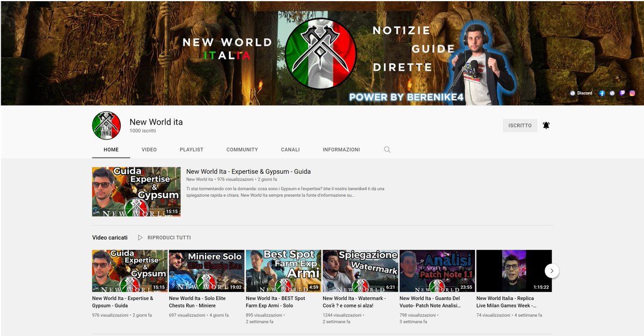644x336 pixels.
Task: Click the New World ita channel avatar
Action: coord(106,126)
